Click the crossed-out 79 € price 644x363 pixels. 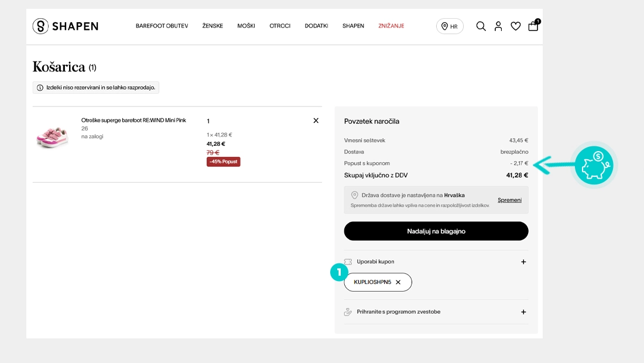[x=213, y=152]
